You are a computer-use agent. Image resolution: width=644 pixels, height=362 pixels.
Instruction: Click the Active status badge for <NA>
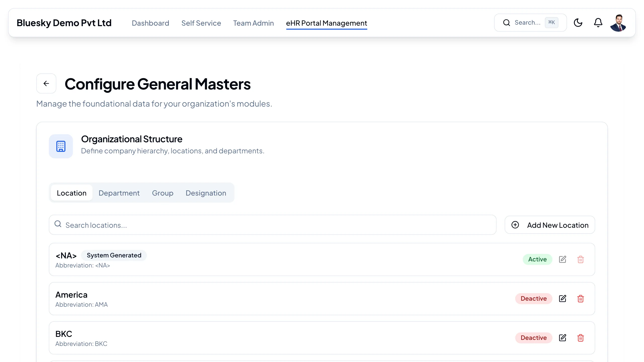pos(537,259)
